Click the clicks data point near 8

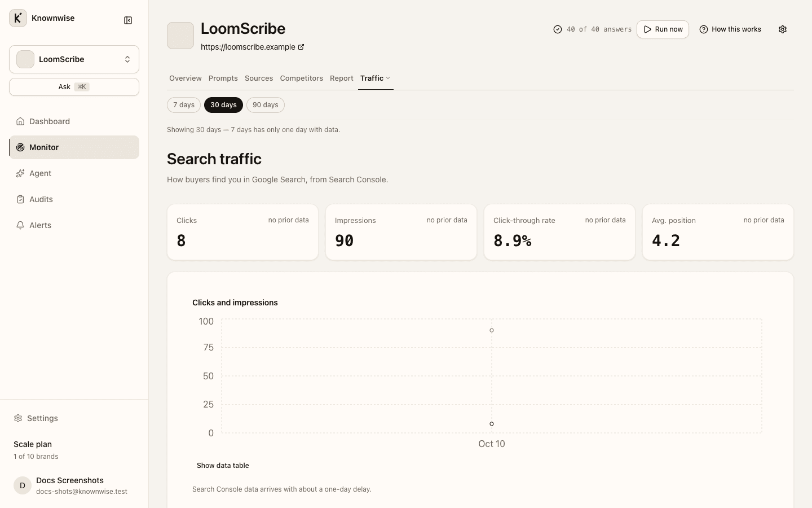click(x=492, y=424)
